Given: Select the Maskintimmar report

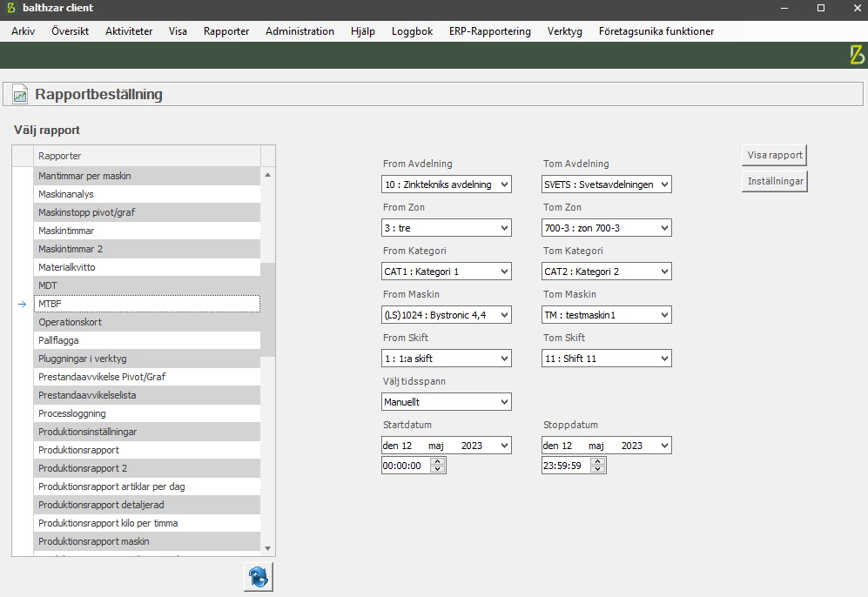Looking at the screenshot, I should click(146, 231).
